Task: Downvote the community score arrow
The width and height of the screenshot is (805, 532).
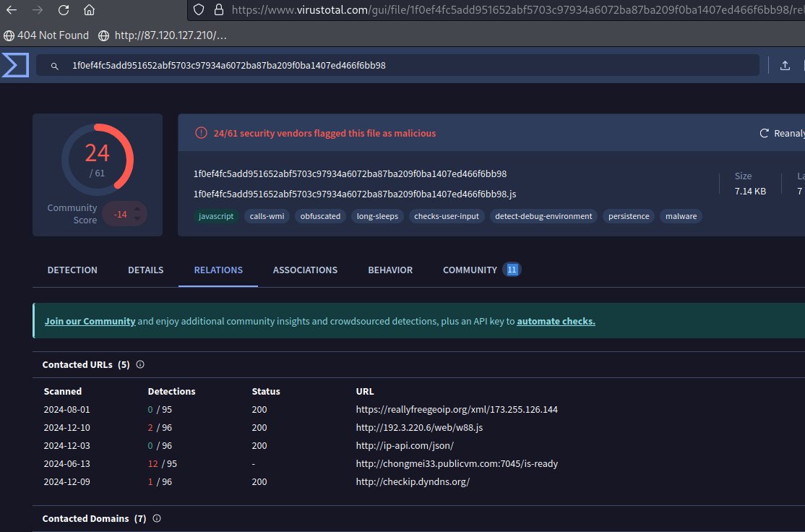Action: point(137,219)
